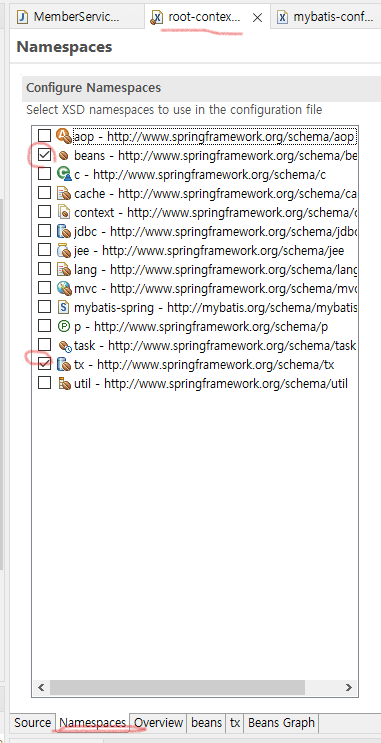
Task: Select the task schema row text
Action: tap(215, 345)
